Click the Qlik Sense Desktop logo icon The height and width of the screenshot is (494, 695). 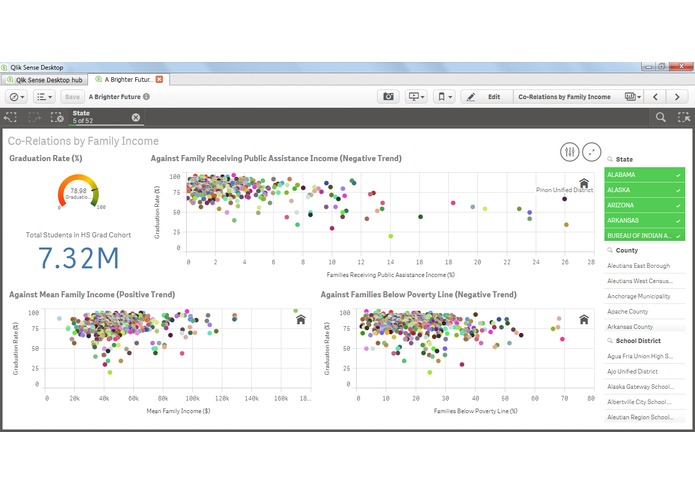[x=4, y=67]
